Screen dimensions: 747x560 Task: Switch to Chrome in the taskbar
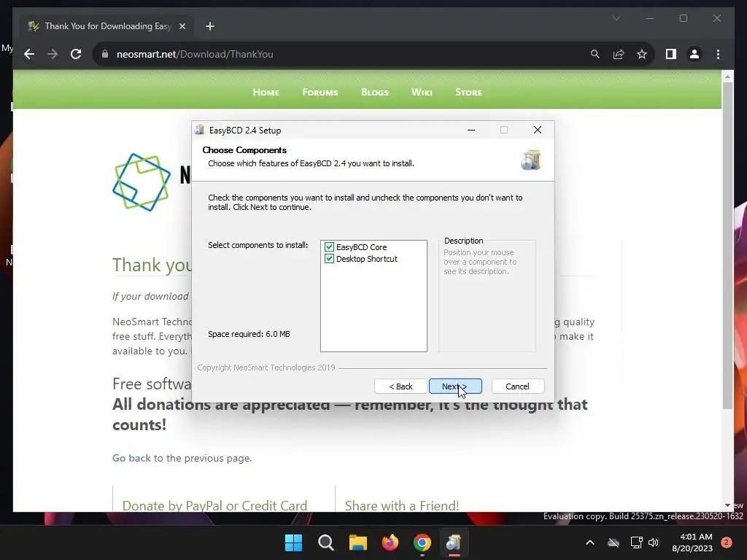[x=422, y=542]
